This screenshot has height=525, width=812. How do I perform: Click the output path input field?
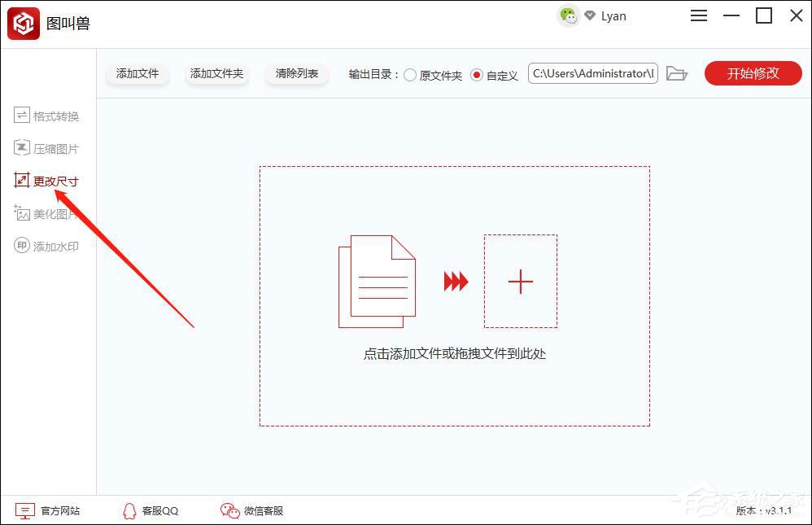(x=592, y=73)
